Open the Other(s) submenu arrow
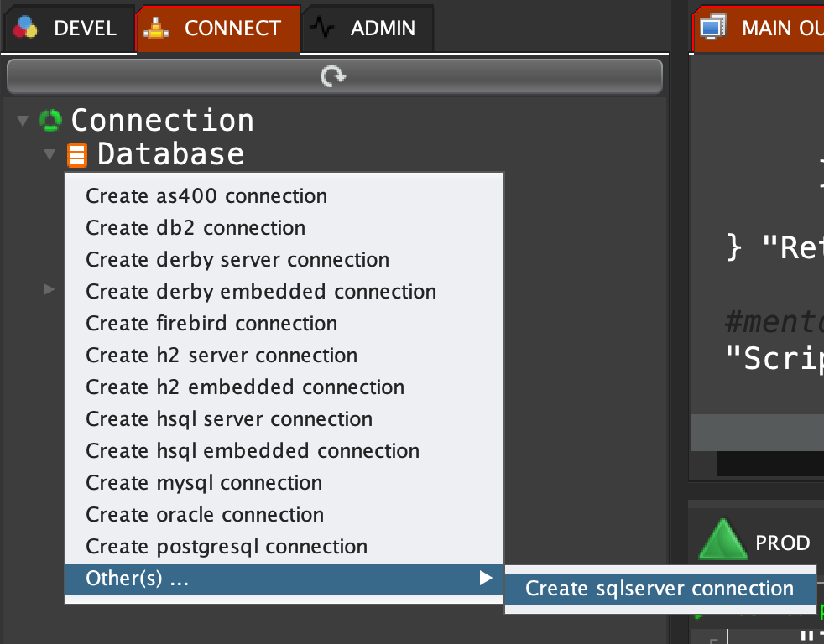This screenshot has height=644, width=824. click(x=484, y=578)
